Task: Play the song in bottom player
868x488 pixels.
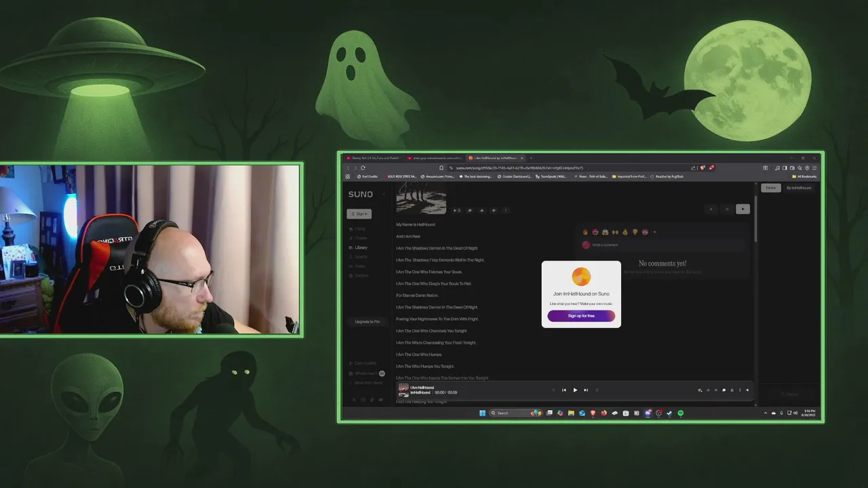Action: (x=575, y=390)
